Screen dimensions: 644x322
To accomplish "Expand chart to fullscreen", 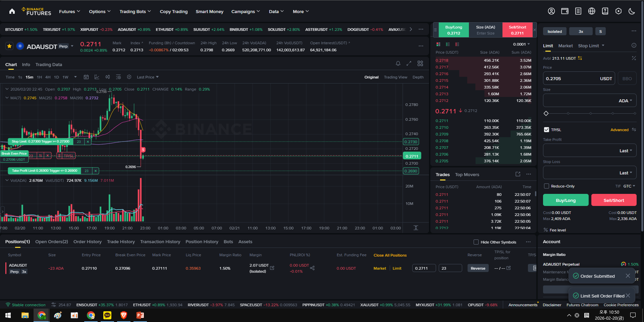I will 409,63.
